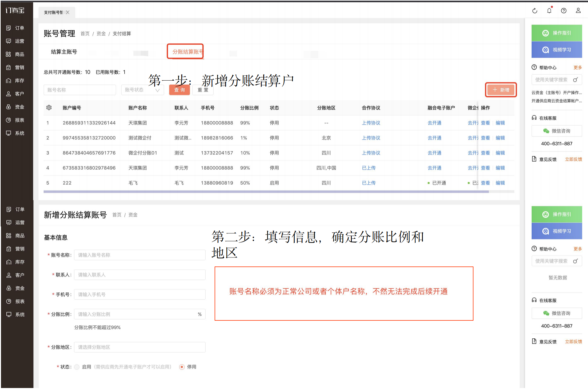The height and width of the screenshot is (389, 588).
Task: Click lower 立即反馈 link
Action: tap(573, 342)
